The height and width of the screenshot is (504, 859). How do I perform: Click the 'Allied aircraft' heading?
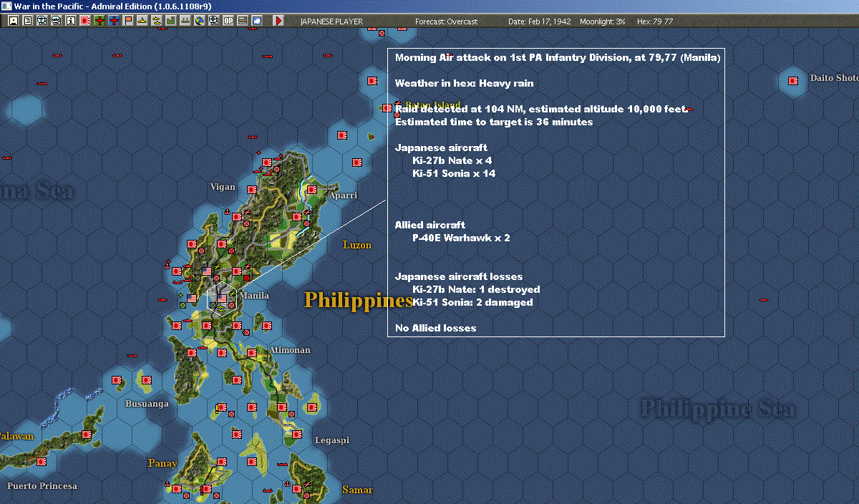(x=430, y=225)
